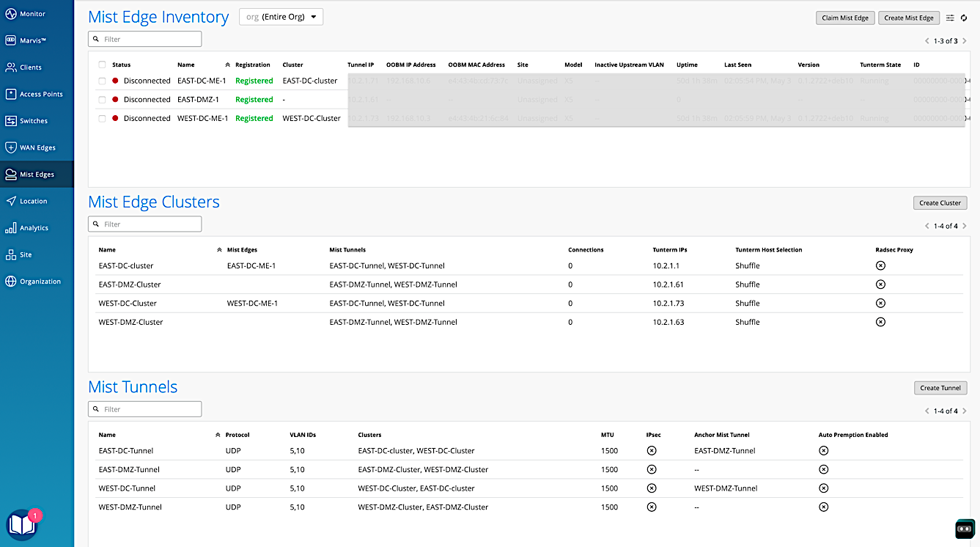This screenshot has width=980, height=547.
Task: Check the EAST-DC-ME-1 row checkbox
Action: [102, 81]
